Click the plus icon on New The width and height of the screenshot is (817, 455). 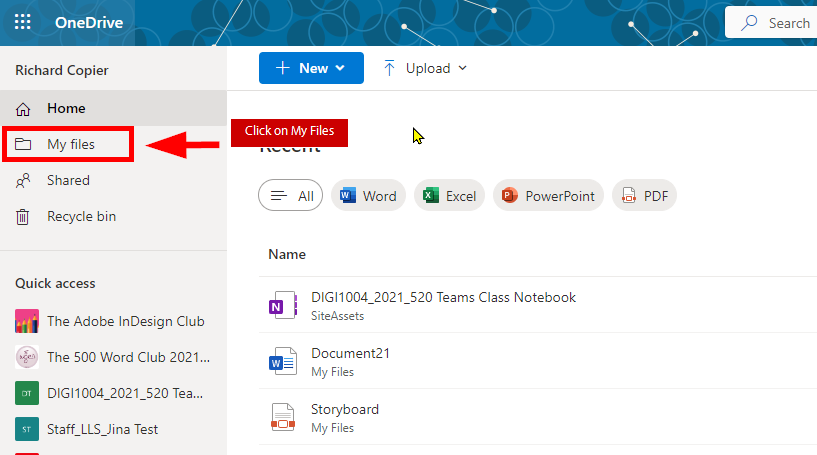tap(282, 68)
